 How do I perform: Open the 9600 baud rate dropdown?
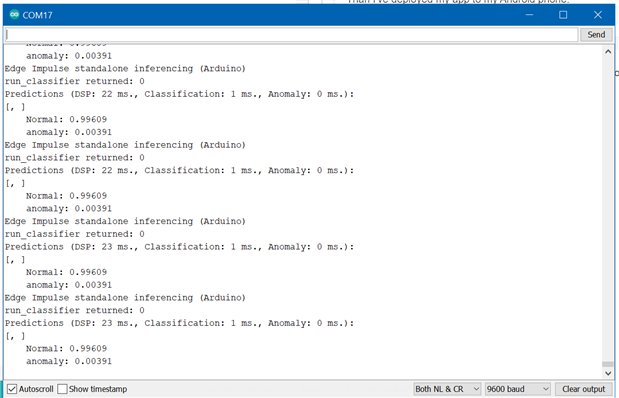coord(518,389)
